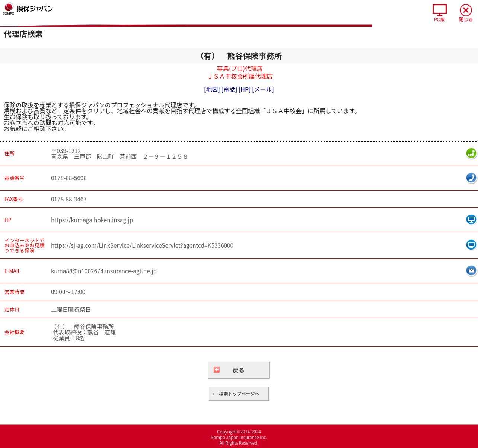Click -従業員：8名 text
The height and width of the screenshot is (448, 478).
pos(68,339)
